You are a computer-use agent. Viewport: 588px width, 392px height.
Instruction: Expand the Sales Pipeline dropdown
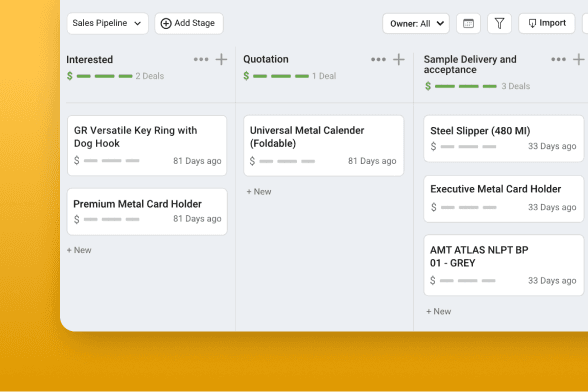point(108,23)
